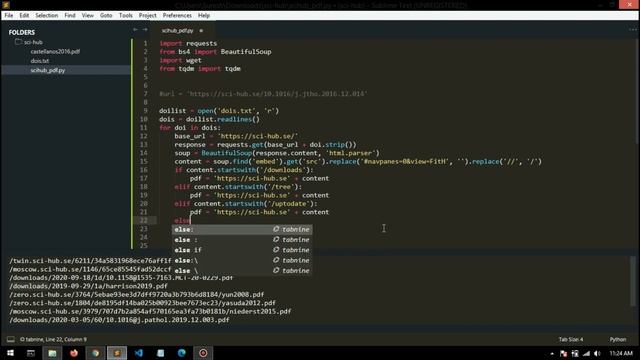Open the Python syntax selector
This screenshot has height=360, width=640.
coord(618,340)
